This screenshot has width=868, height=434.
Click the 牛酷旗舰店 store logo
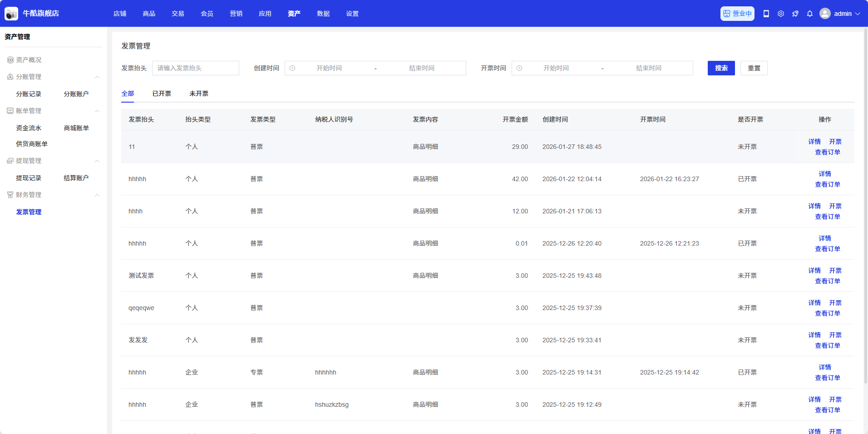tap(11, 14)
